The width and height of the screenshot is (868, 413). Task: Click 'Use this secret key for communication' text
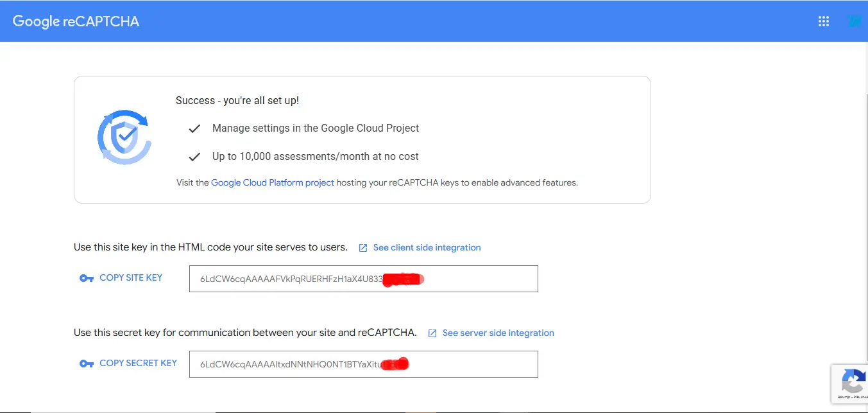pos(245,333)
